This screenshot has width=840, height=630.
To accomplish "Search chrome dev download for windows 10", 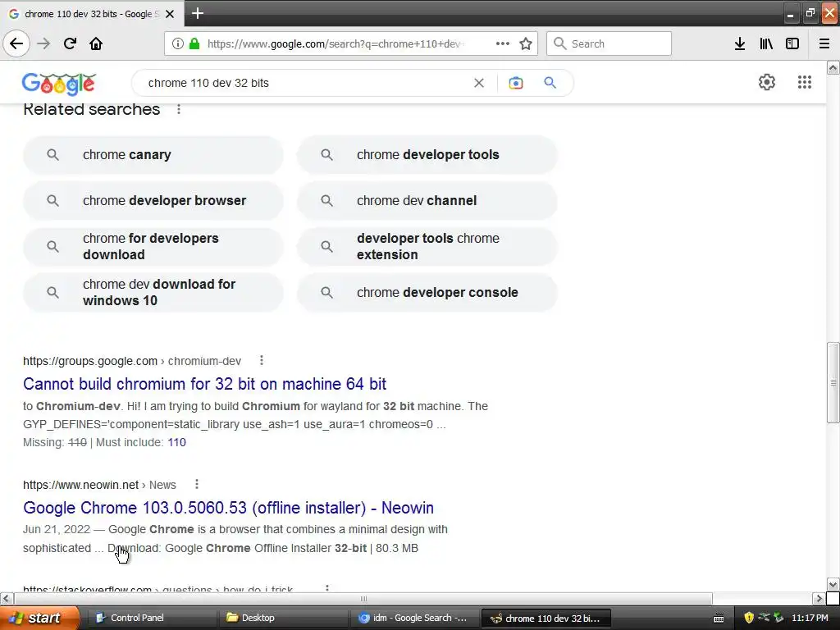I will 153,293.
